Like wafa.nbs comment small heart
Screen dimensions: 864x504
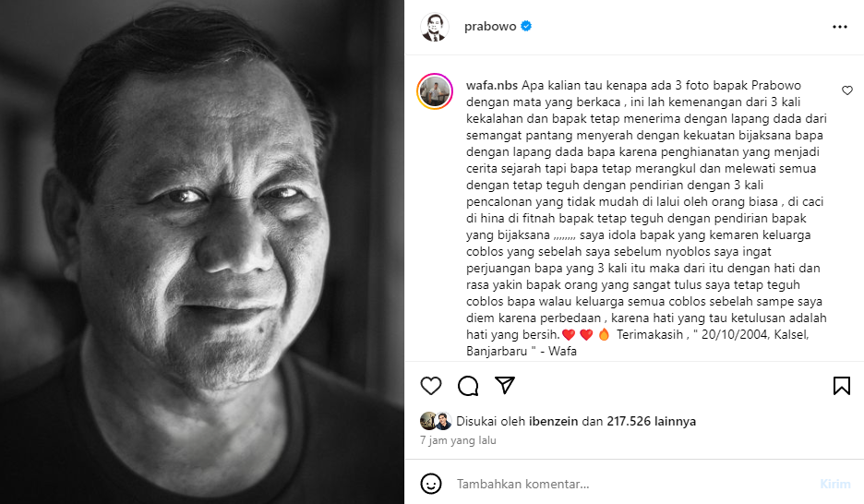point(847,90)
